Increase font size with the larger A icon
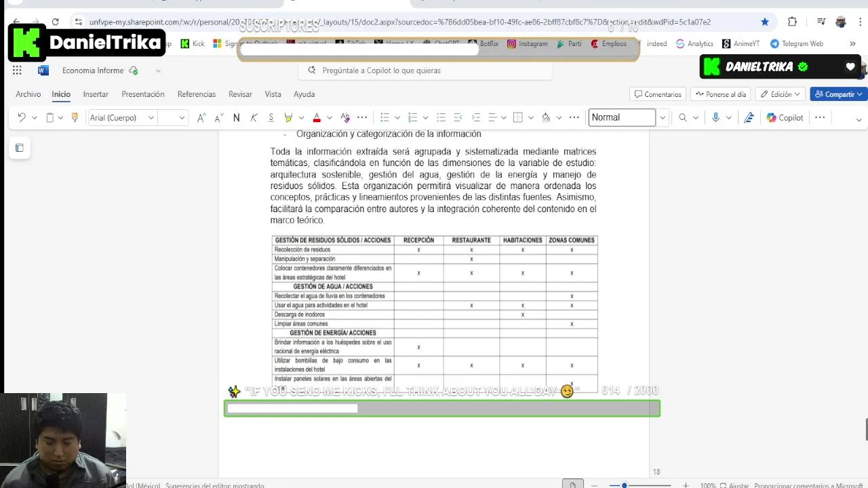 point(201,118)
